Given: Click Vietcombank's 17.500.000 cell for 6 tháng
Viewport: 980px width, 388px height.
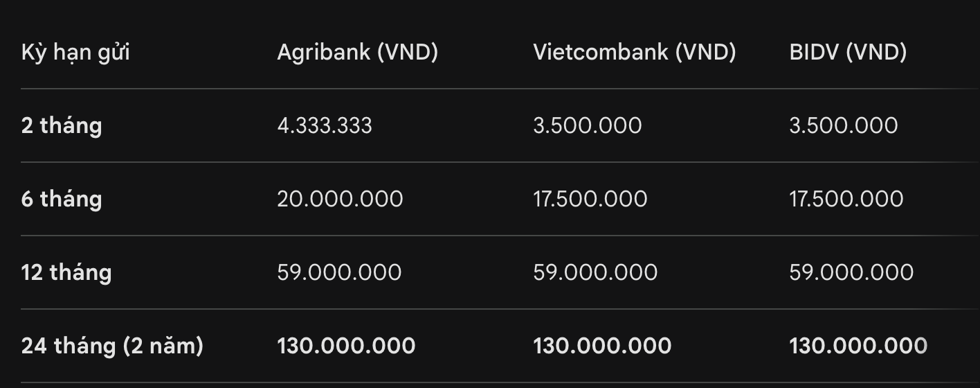Looking at the screenshot, I should tap(590, 199).
